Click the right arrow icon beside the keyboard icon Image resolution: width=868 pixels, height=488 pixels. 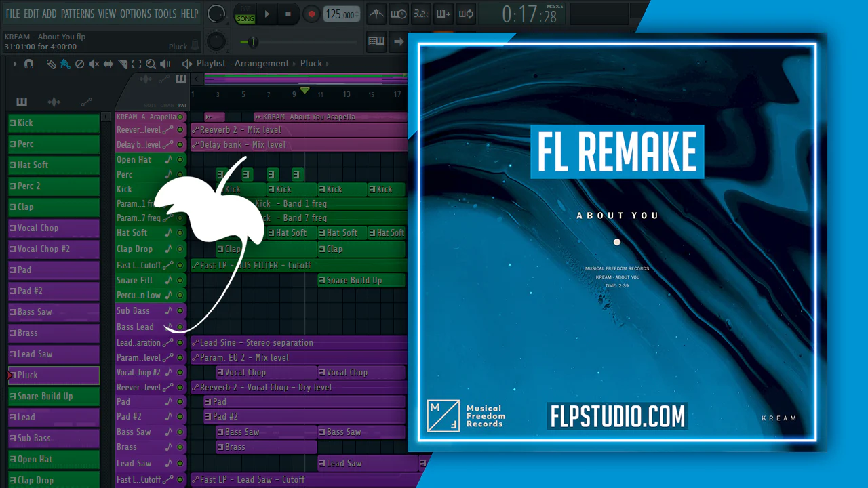tap(399, 42)
